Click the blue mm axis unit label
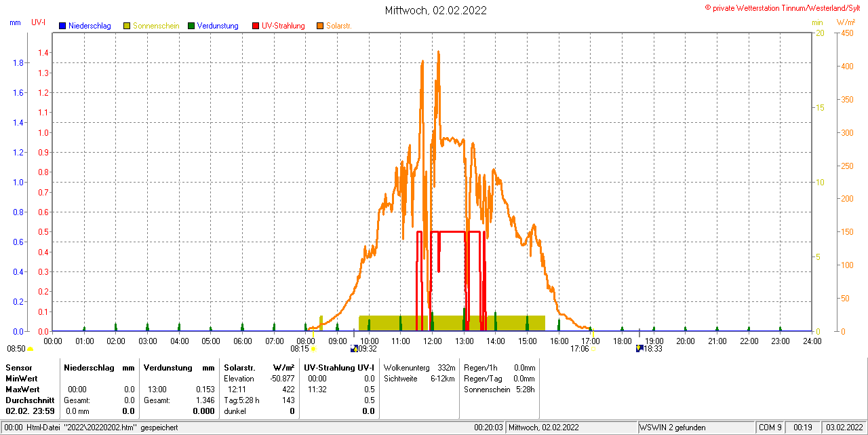The height and width of the screenshot is (435, 868). tap(15, 22)
